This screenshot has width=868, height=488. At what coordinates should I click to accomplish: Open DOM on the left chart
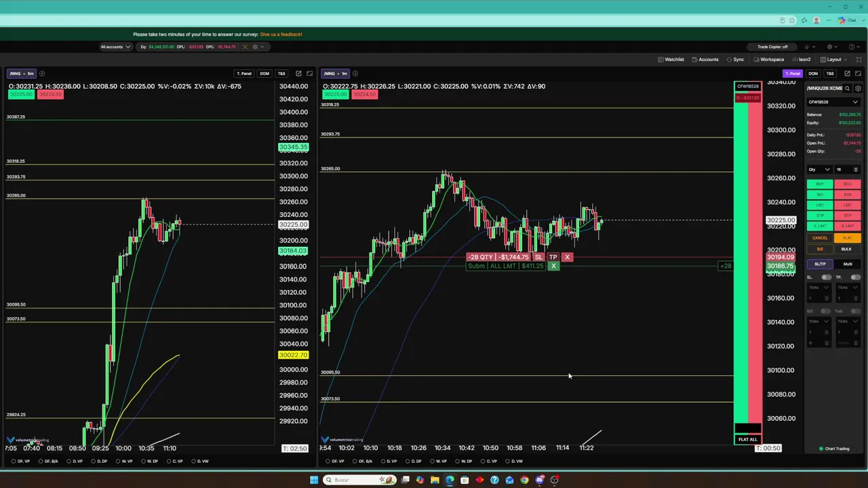264,73
